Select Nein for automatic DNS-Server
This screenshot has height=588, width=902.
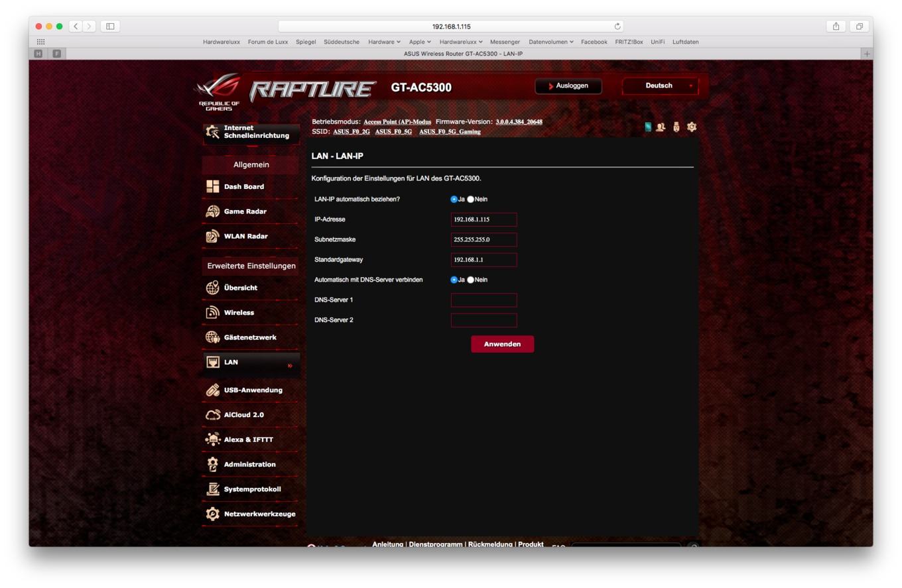pos(471,280)
